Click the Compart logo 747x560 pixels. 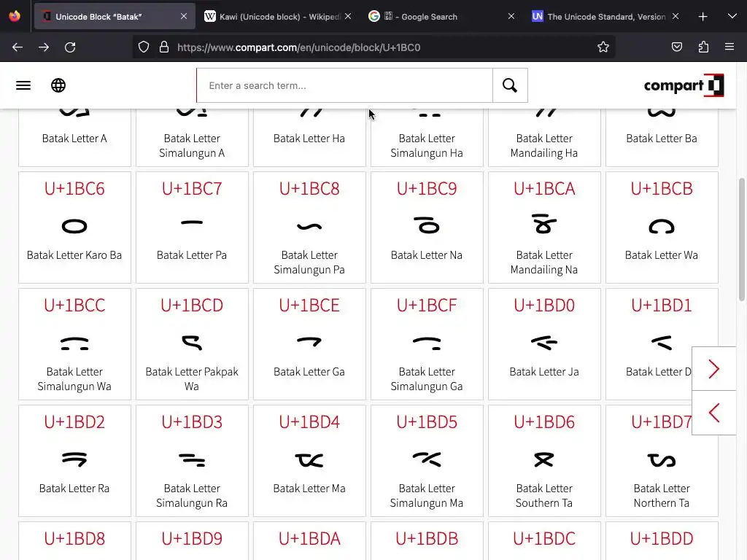pos(684,85)
